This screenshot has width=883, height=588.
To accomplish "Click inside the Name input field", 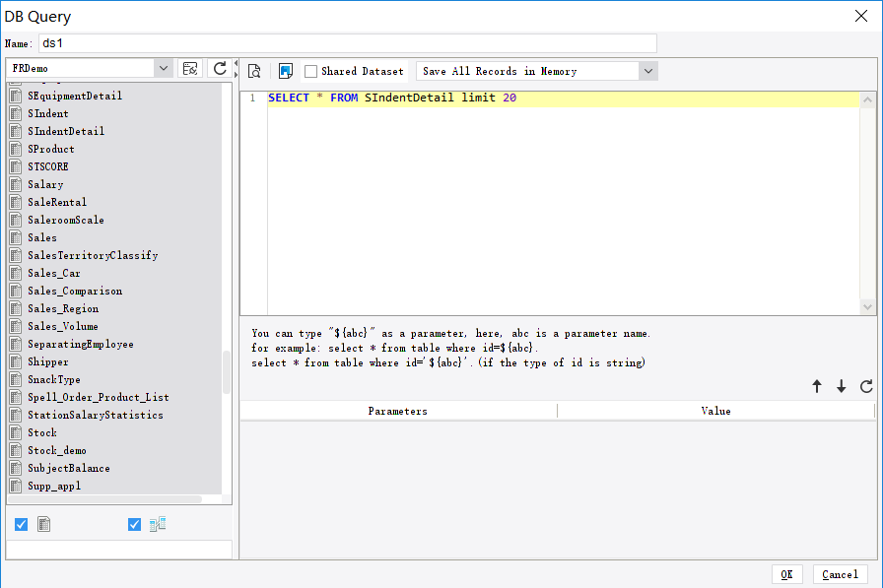I will (x=345, y=43).
